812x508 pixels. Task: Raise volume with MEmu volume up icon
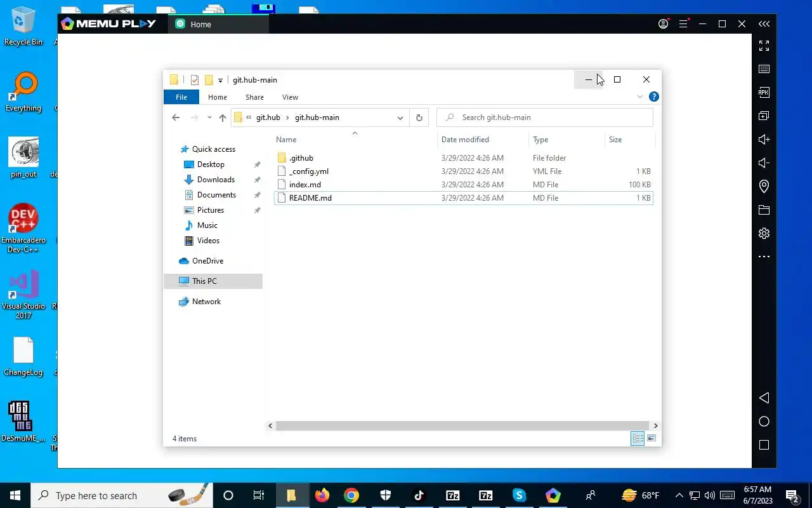click(764, 139)
